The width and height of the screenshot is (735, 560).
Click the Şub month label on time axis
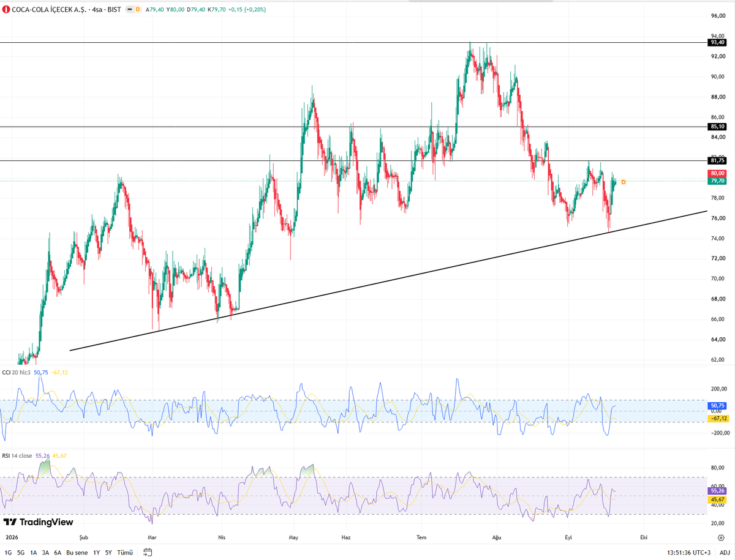(x=84, y=537)
